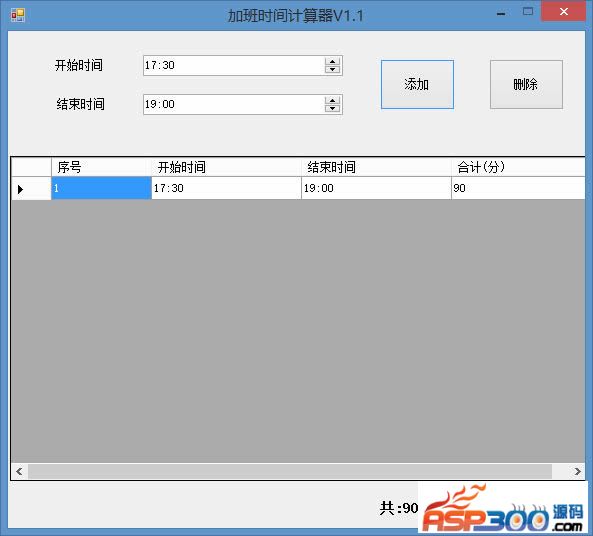The image size is (593, 536).
Task: Click the horizontal scrollbar right arrow
Action: (577, 471)
